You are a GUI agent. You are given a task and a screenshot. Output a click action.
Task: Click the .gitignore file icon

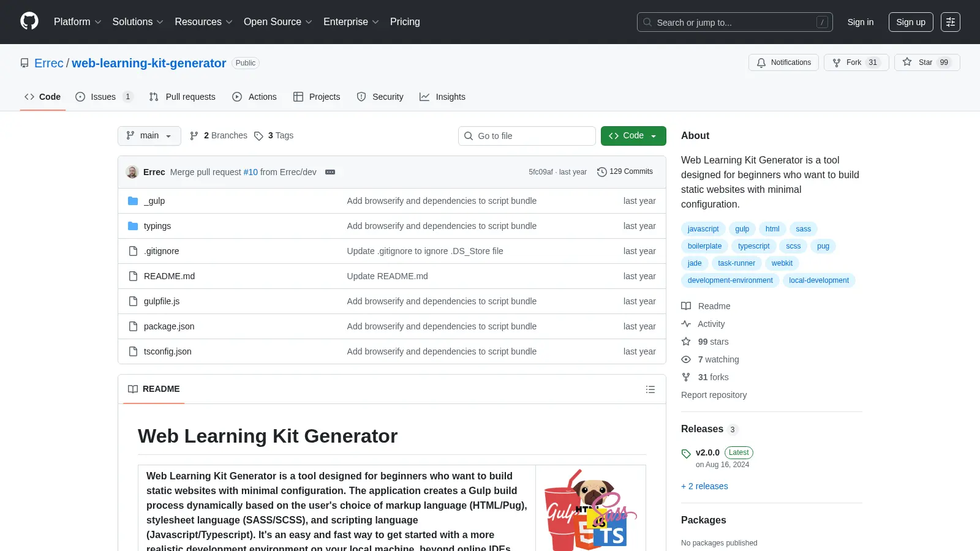133,251
